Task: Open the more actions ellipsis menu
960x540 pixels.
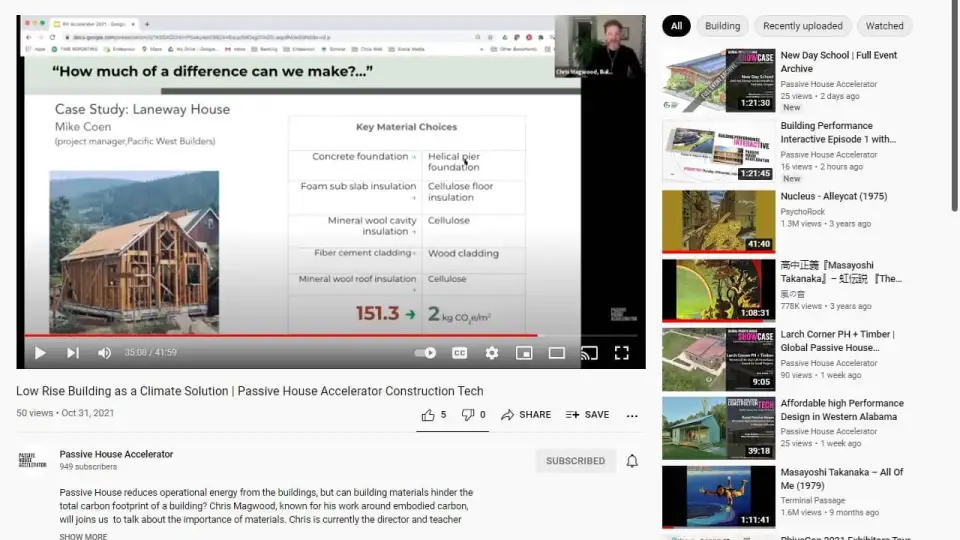Action: tap(632, 415)
